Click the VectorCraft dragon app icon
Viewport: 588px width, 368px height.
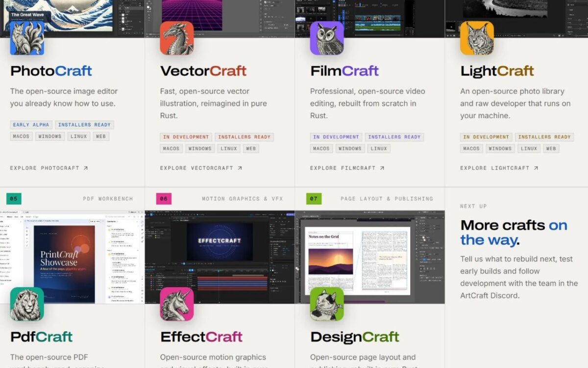coord(177,38)
